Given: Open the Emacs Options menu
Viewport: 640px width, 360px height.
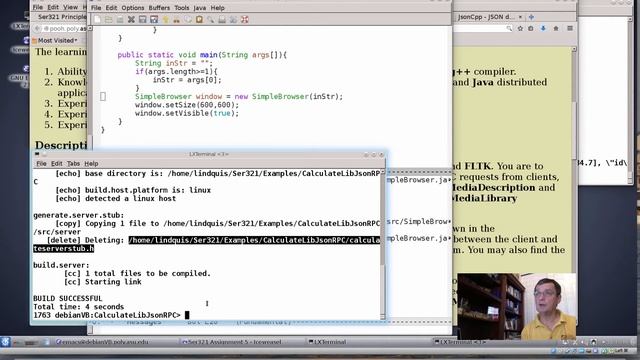Looking at the screenshot, I should tap(133, 8).
